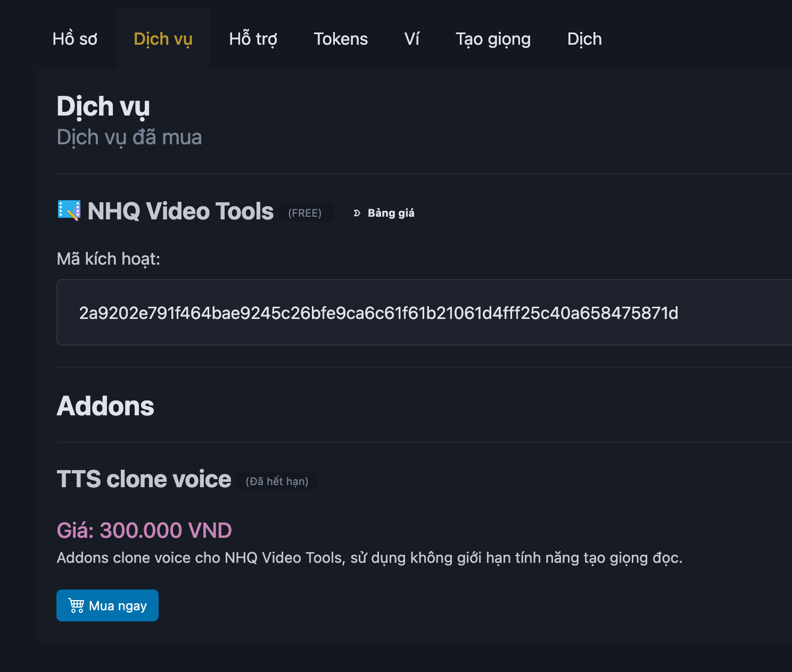Screen dimensions: 792x672
Task: Click the Mã kích hoạt label
Action: coord(108,259)
